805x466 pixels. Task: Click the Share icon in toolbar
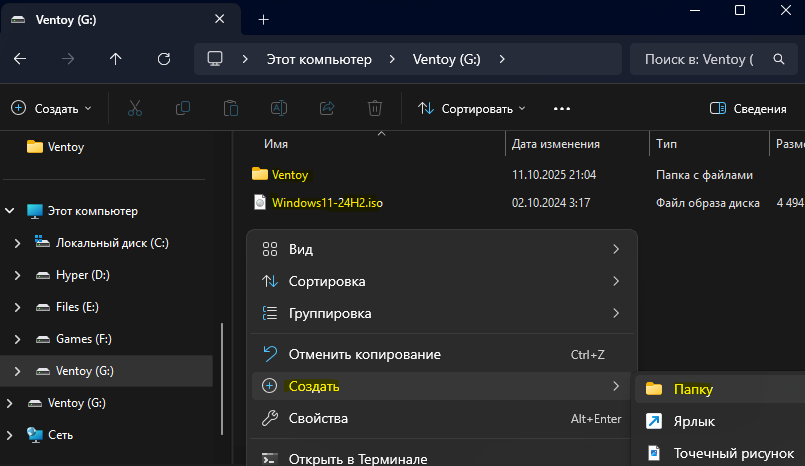click(327, 108)
